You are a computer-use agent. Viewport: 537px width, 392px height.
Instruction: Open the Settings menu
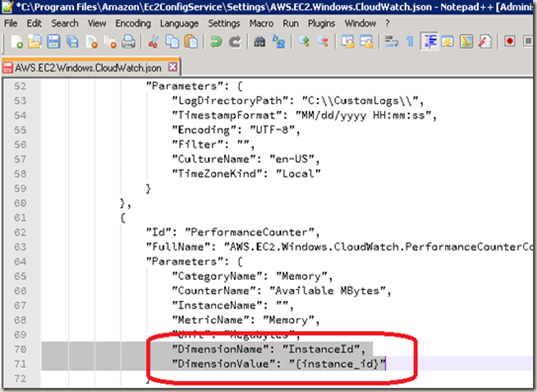[224, 23]
